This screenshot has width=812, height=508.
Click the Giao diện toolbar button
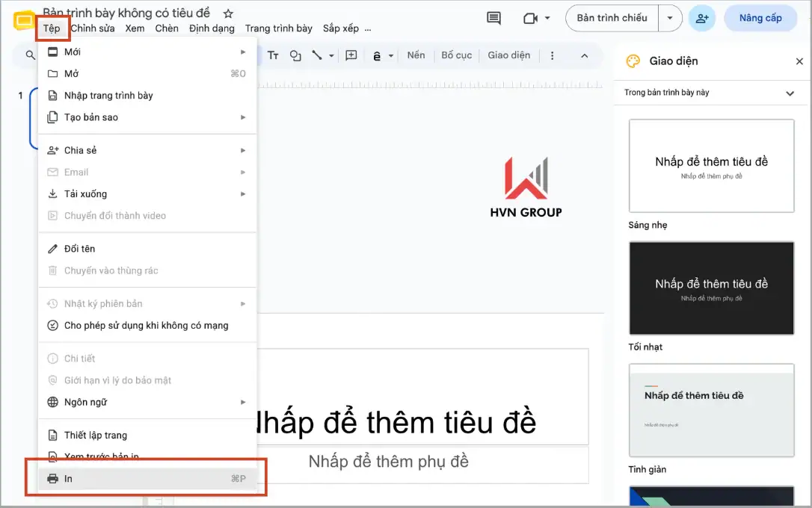click(x=508, y=55)
